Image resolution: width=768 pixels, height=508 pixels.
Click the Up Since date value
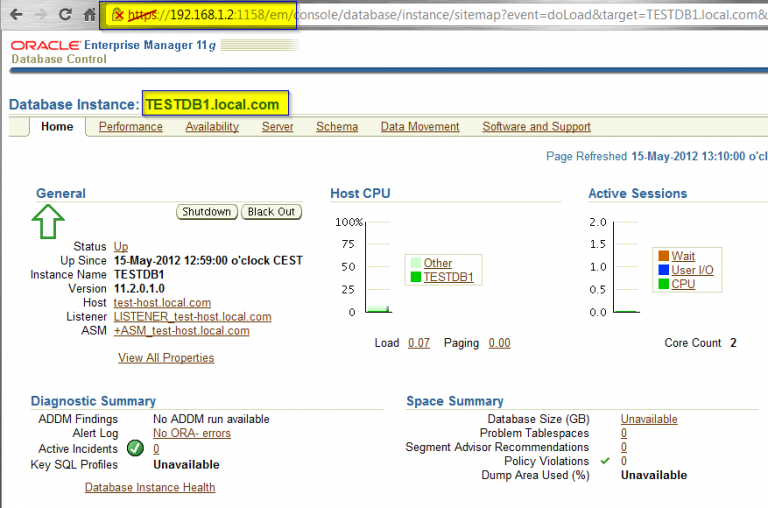coord(208,261)
